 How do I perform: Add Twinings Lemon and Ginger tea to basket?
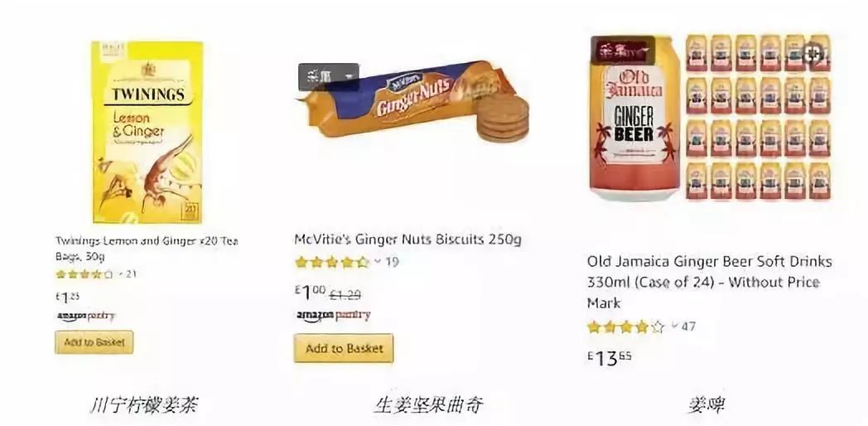point(94,342)
